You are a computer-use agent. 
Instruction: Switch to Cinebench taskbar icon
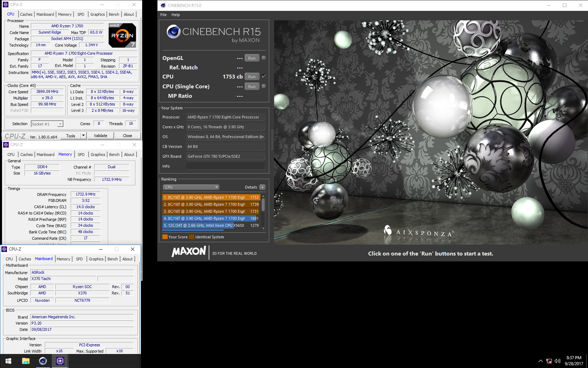tap(43, 361)
